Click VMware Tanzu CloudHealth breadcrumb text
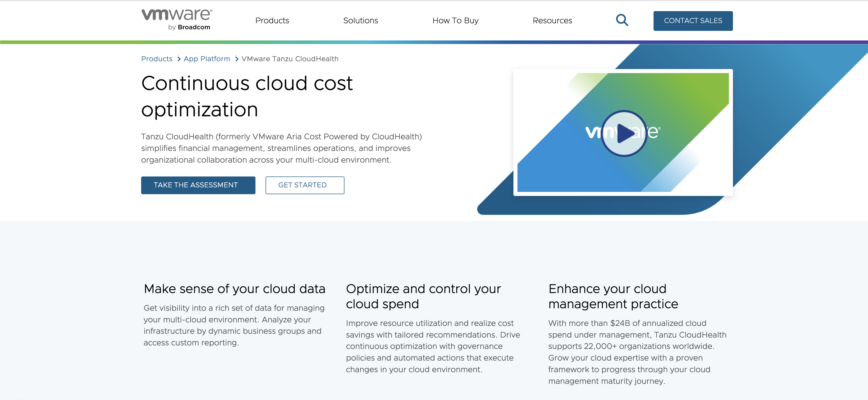Image resolution: width=868 pixels, height=400 pixels. point(290,59)
